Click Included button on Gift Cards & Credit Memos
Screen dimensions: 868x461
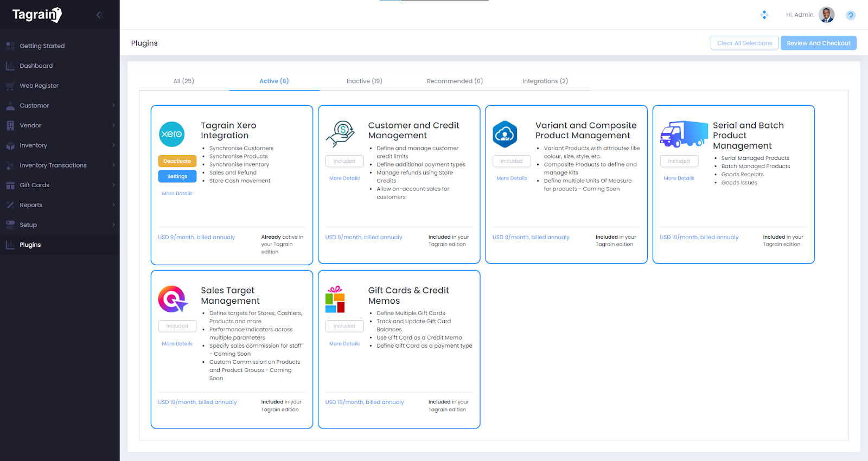click(344, 326)
